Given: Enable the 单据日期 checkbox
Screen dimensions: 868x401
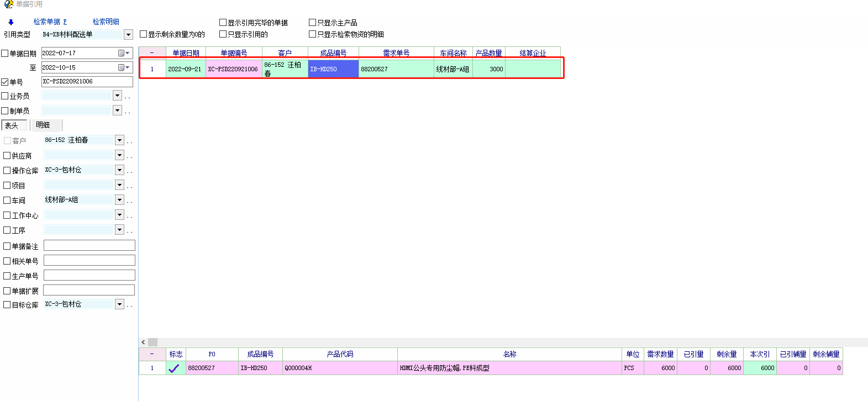Looking at the screenshot, I should click(x=5, y=54).
